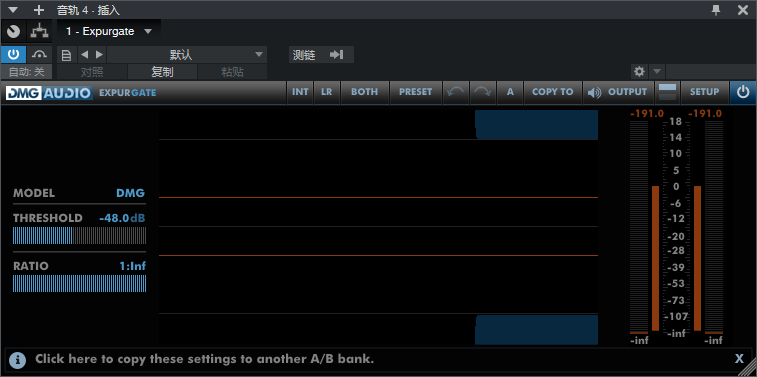Open the 1 - Expurgate plugin dropdown
757x377 pixels.
tap(109, 31)
